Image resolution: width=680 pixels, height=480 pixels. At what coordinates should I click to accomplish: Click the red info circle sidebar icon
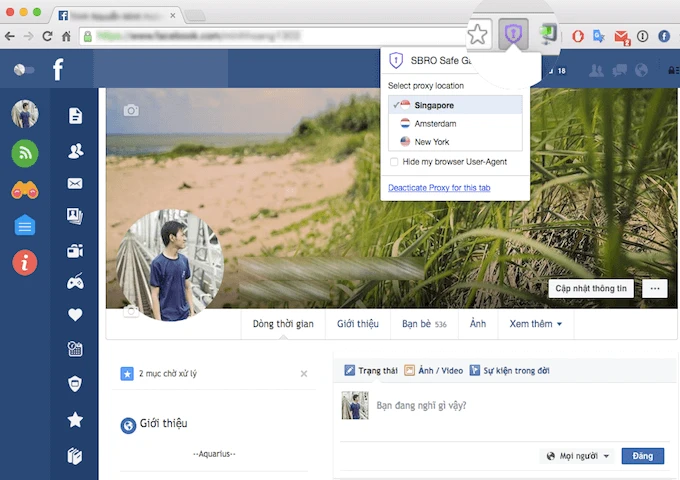[x=25, y=263]
